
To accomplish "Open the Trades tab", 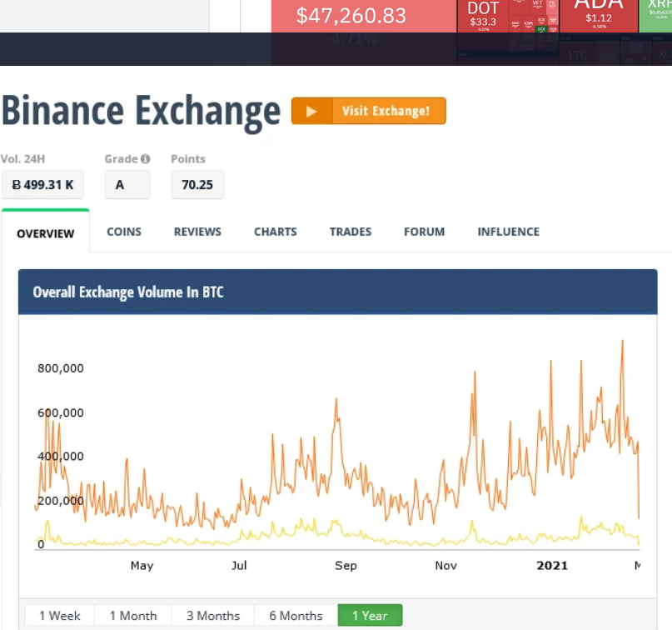I will point(351,232).
